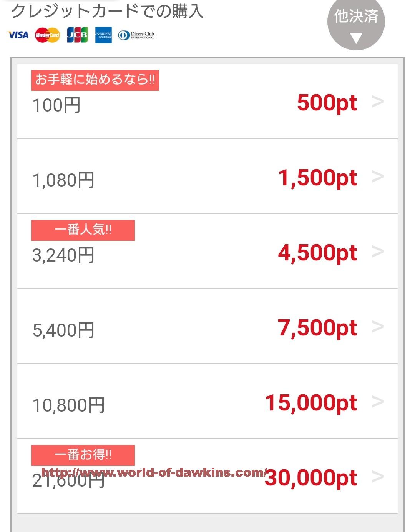Click the Diners Club logo
Image resolution: width=415 pixels, height=532 pixels.
pyautogui.click(x=136, y=35)
